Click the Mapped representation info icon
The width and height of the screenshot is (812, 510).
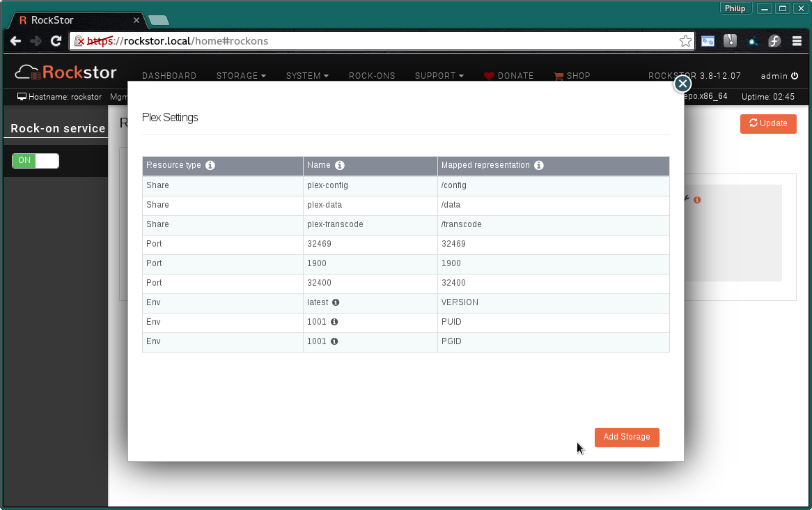point(539,165)
